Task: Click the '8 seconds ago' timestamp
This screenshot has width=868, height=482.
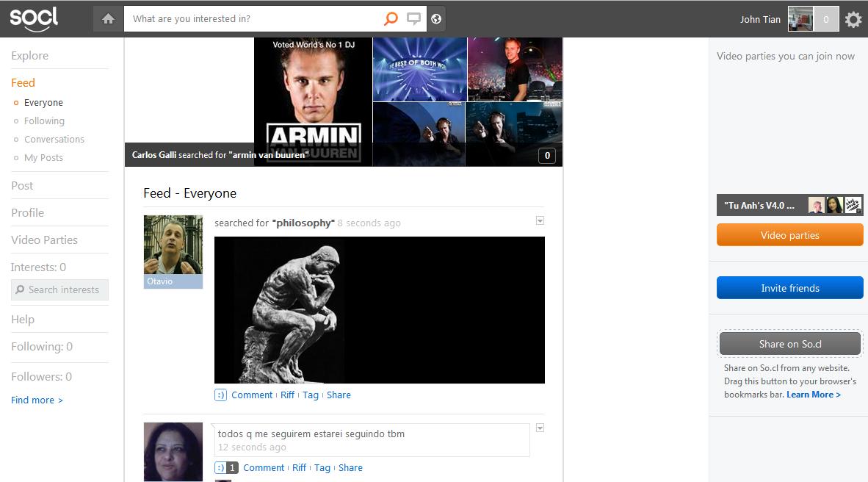Action: coord(369,223)
